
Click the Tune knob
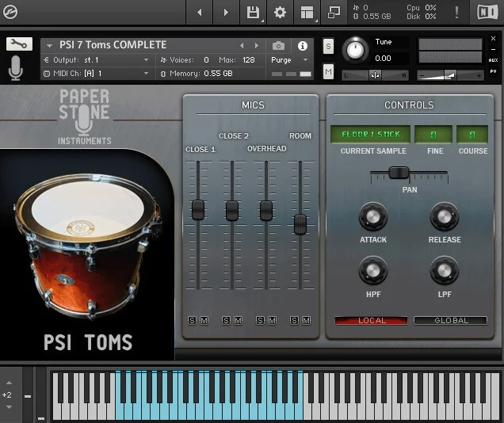point(355,50)
